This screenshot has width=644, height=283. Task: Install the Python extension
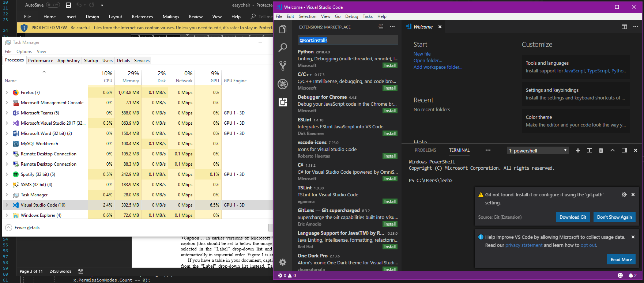pyautogui.click(x=390, y=65)
